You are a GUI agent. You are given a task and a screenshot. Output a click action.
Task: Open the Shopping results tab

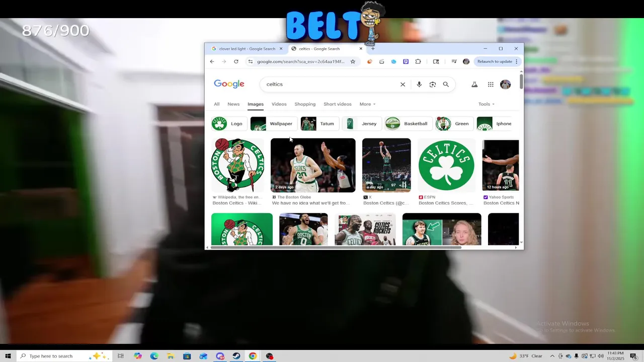click(305, 104)
